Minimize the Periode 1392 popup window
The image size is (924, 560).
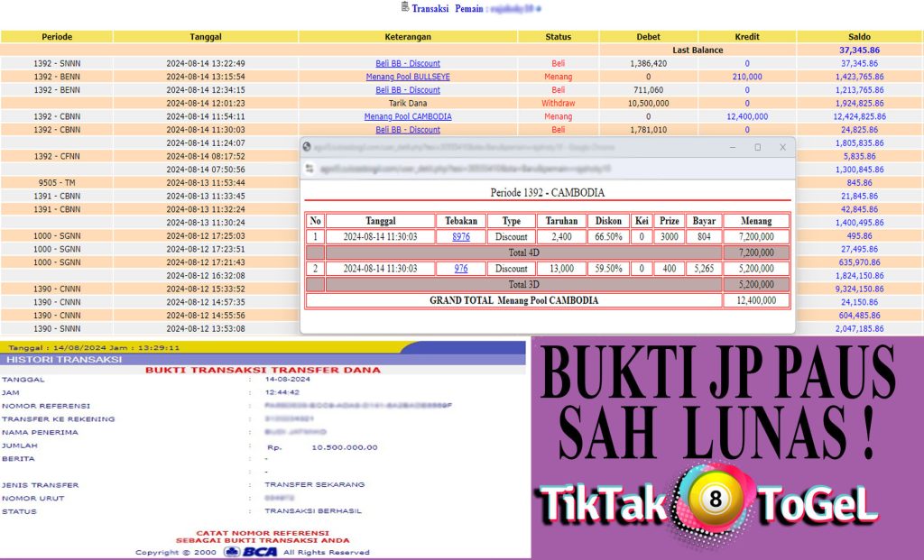coord(733,147)
